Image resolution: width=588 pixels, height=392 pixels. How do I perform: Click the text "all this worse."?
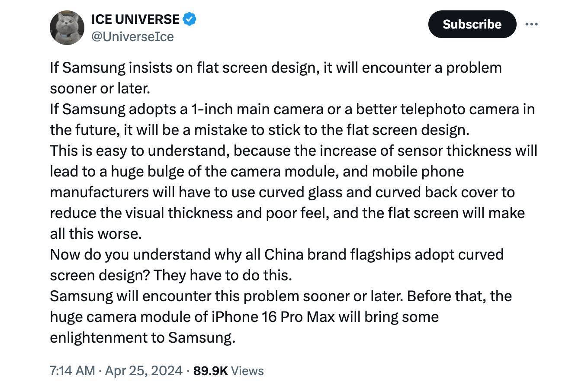[96, 234]
